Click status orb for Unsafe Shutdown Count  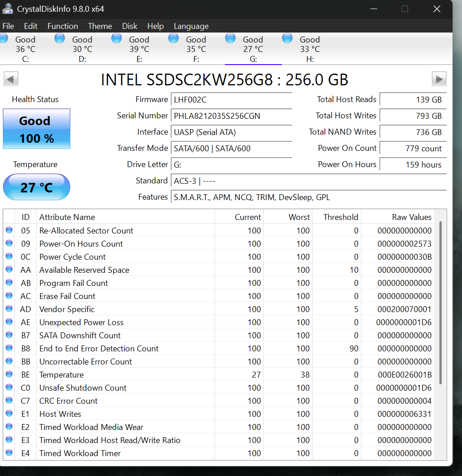[x=9, y=387]
